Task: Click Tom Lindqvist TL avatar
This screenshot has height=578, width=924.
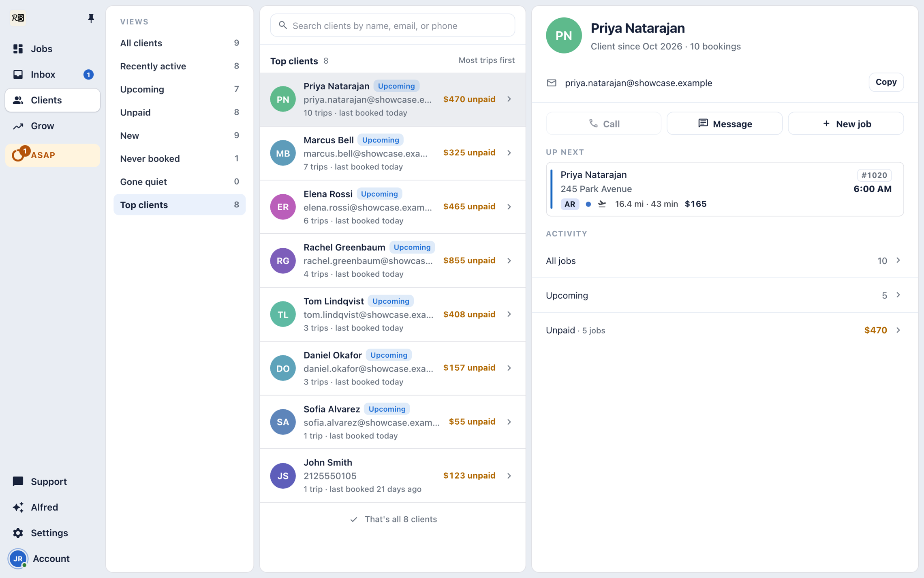Action: pos(283,314)
